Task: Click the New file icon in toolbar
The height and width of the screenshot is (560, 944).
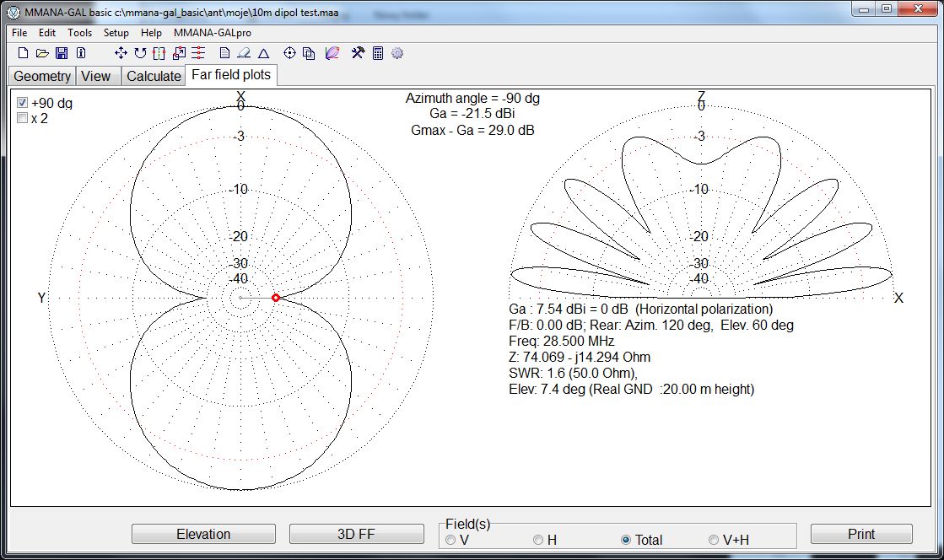Action: pyautogui.click(x=23, y=53)
